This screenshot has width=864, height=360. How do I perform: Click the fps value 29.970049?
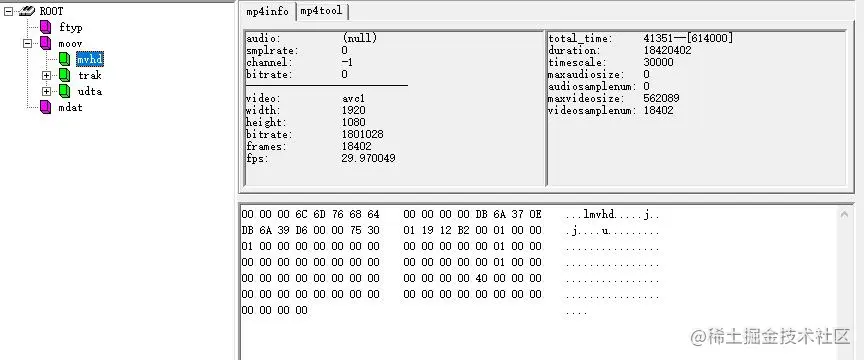point(368,158)
